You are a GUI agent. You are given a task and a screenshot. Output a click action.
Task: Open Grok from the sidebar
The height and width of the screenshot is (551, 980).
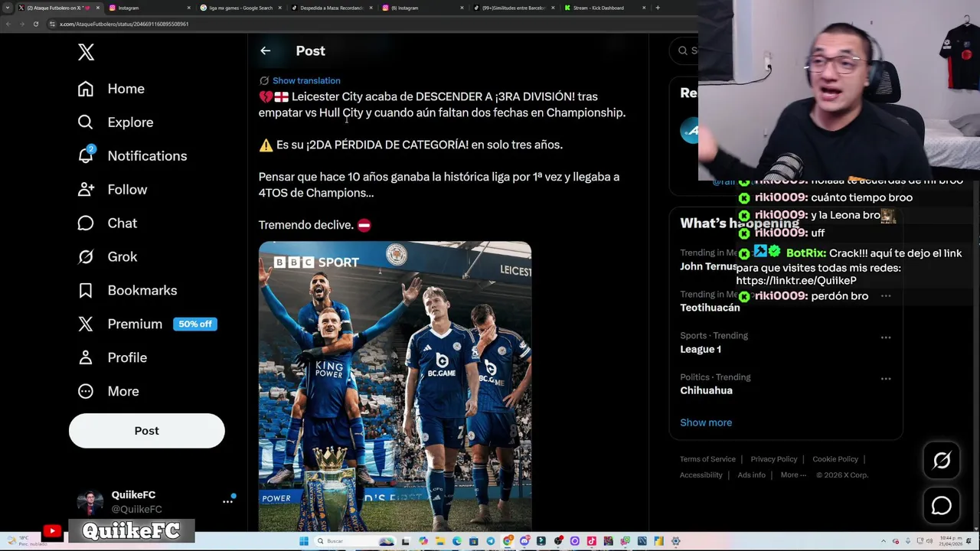[107, 257]
